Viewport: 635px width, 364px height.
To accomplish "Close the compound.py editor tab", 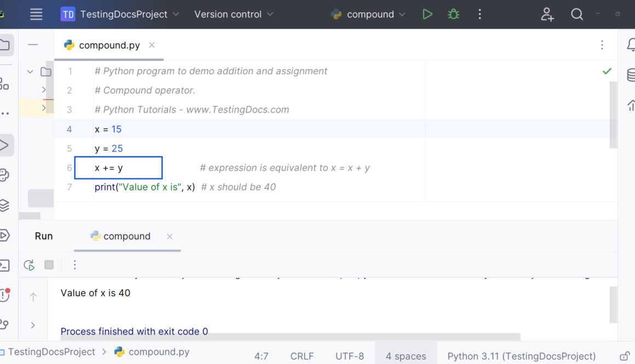I will coord(152,45).
